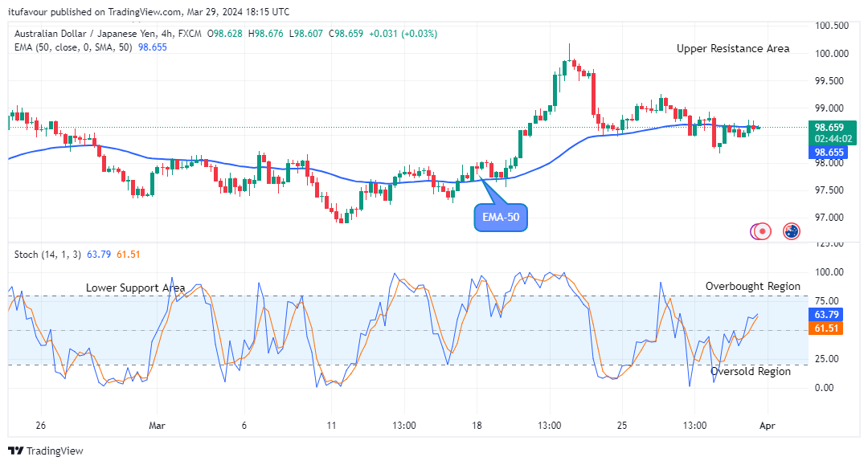Click the 26 date label on time axis
The height and width of the screenshot is (465, 868).
[x=40, y=426]
